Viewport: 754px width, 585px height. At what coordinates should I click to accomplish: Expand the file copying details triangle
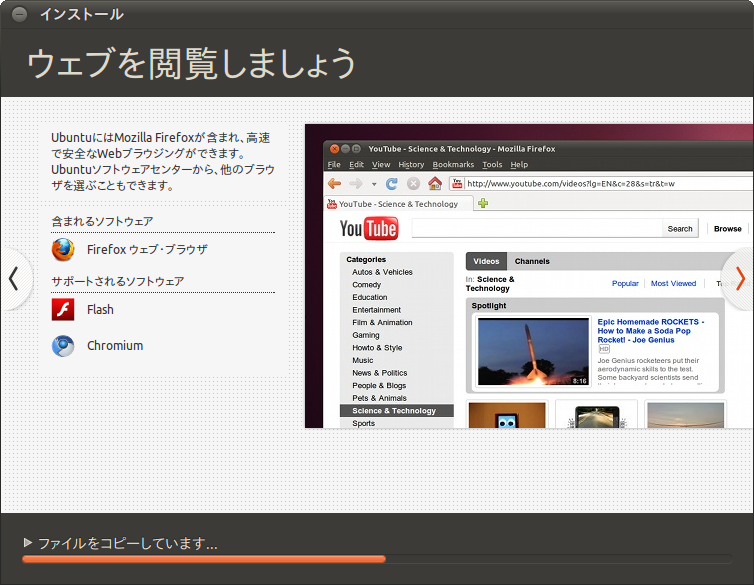point(27,543)
